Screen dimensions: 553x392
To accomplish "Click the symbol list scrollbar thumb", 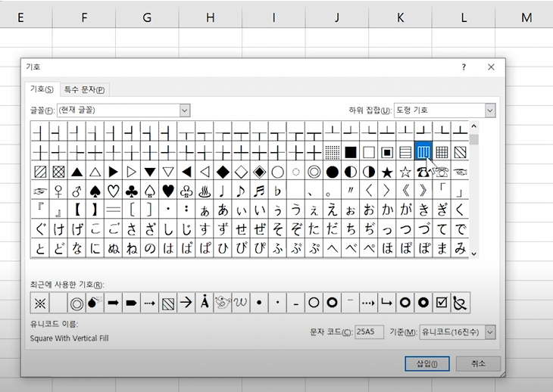I will [x=473, y=139].
